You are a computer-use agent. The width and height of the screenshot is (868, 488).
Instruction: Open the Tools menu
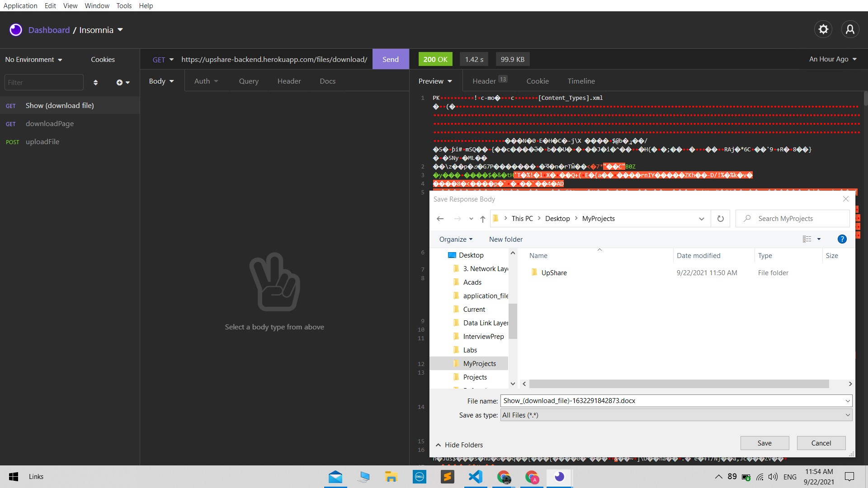124,5
